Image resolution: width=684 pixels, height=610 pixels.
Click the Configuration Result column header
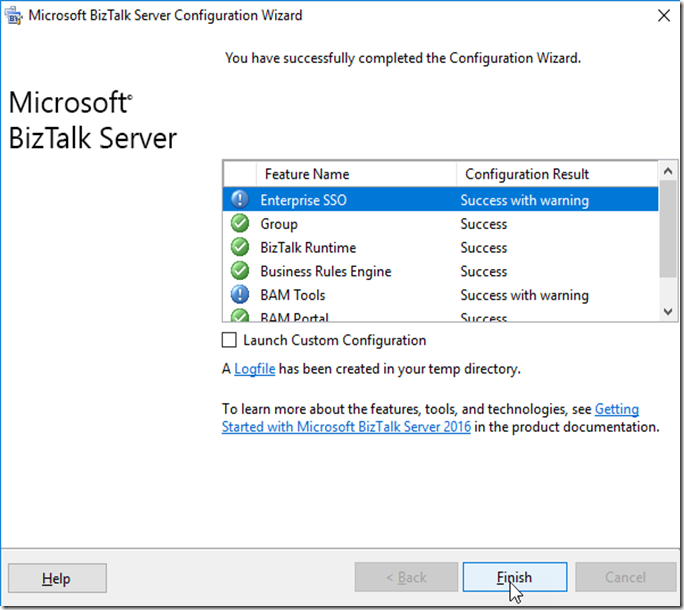click(x=557, y=174)
